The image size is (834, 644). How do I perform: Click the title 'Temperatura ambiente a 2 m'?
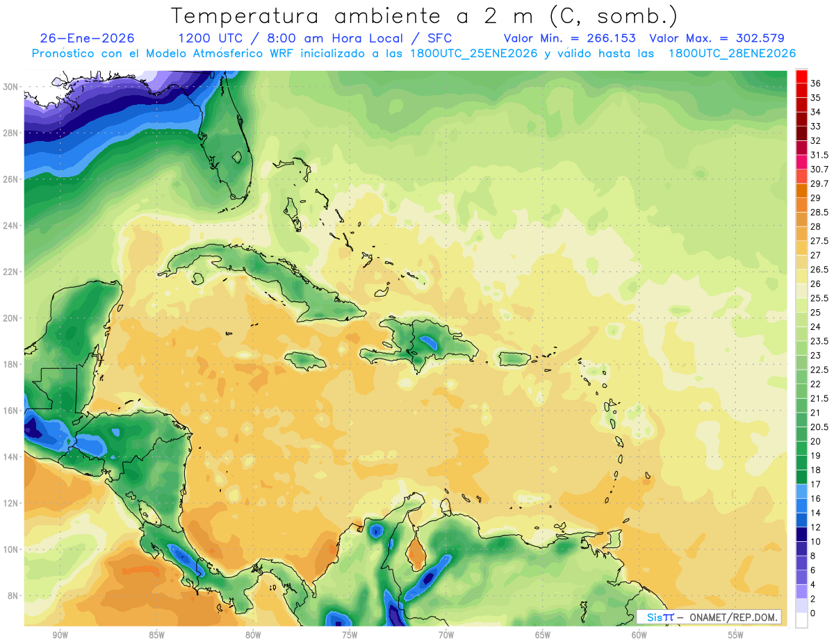352,15
